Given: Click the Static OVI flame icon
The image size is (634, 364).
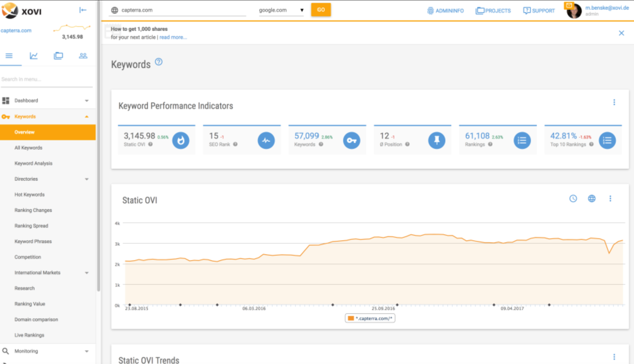Looking at the screenshot, I should coord(181,140).
